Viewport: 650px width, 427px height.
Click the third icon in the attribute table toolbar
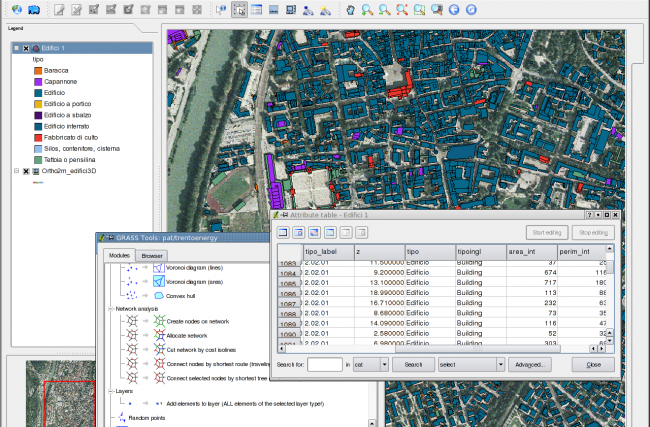(314, 233)
